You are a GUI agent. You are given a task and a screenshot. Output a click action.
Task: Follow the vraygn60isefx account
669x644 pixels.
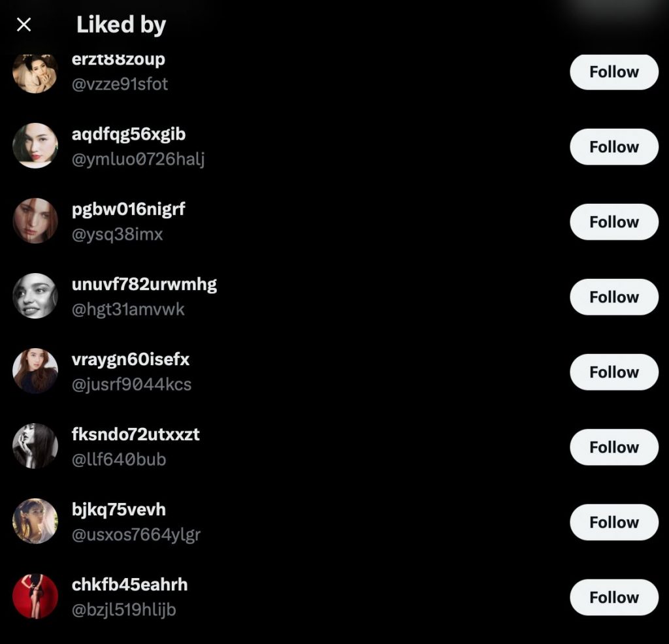(613, 372)
